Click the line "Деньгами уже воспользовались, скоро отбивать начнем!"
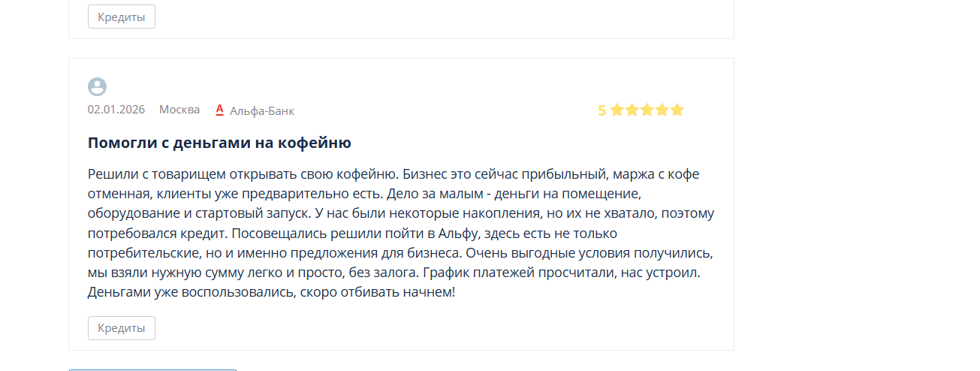The width and height of the screenshot is (980, 371). pos(271,291)
